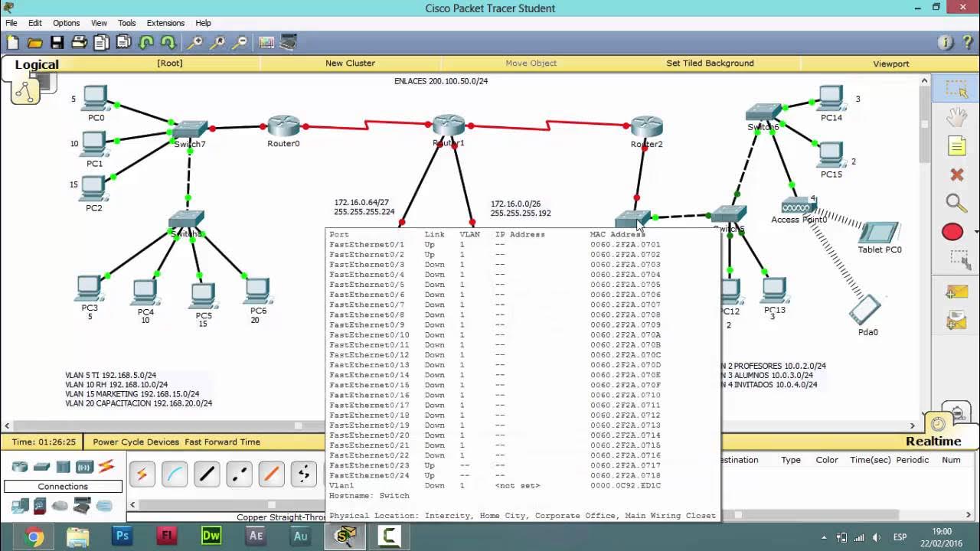Select Wireless Devices category icon

click(x=84, y=467)
